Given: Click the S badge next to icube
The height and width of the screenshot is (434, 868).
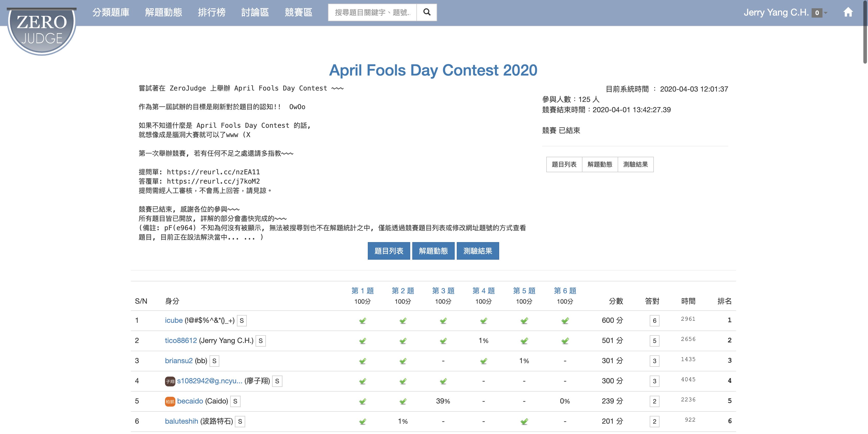Looking at the screenshot, I should pos(242,320).
